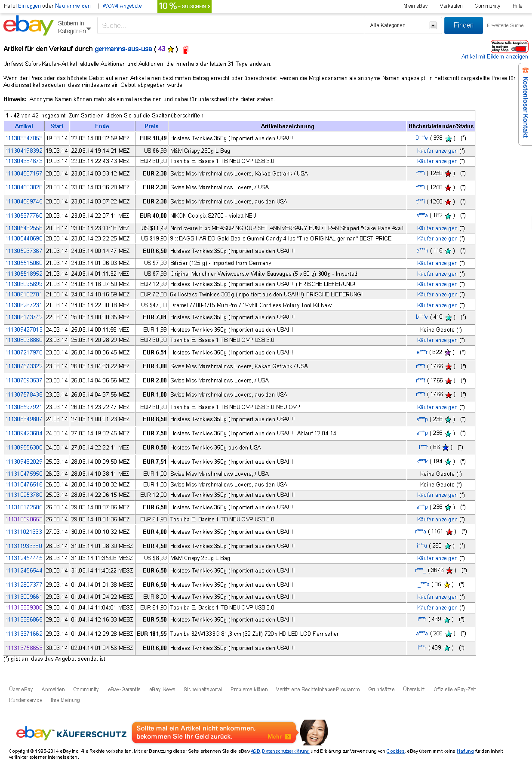The width and height of the screenshot is (532, 782).
Task: Sort by the 'Höchstbietender/Status' column header
Action: point(441,126)
